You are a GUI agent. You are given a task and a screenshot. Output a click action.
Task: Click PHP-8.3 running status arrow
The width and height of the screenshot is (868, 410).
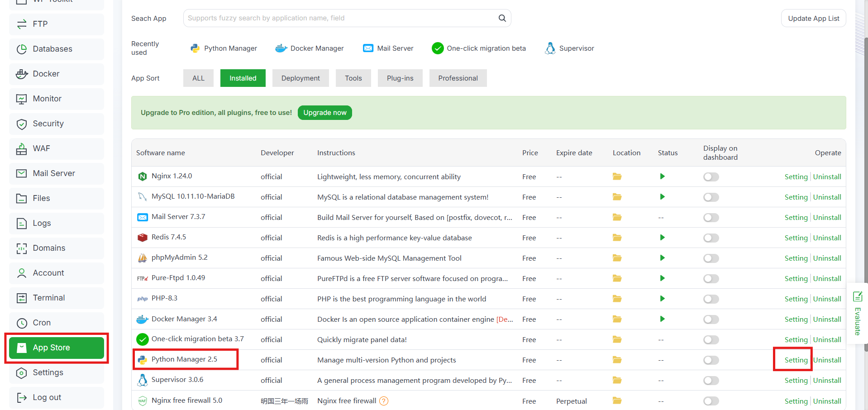click(x=663, y=299)
